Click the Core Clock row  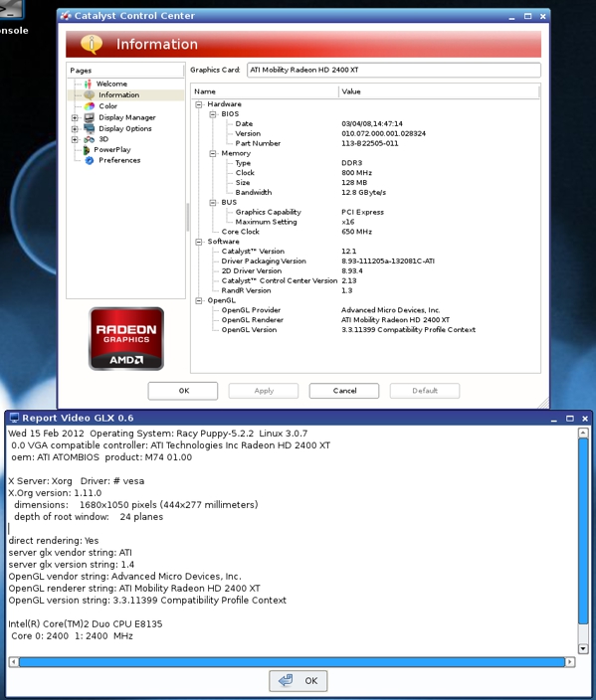pyautogui.click(x=365, y=232)
